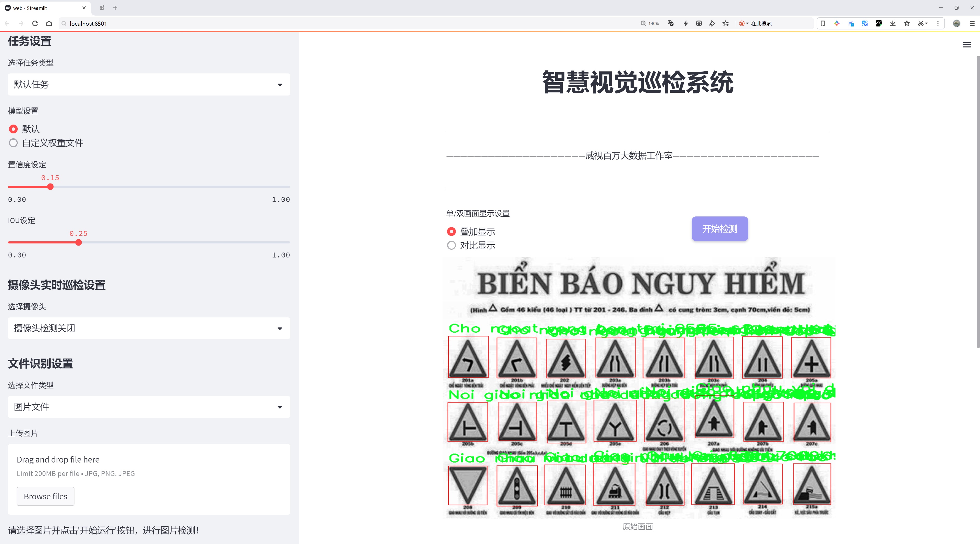Go to the browser home page

[49, 24]
